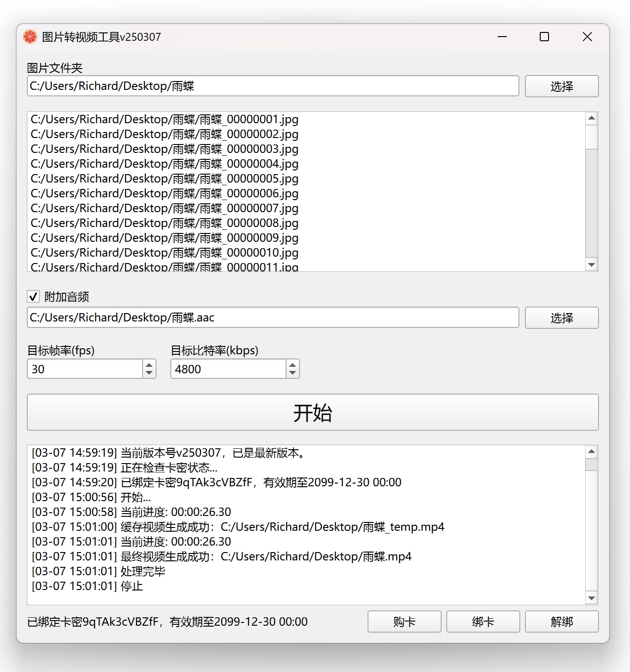This screenshot has width=630, height=672.
Task: Click 选择 button for audio file
Action: [x=561, y=318]
